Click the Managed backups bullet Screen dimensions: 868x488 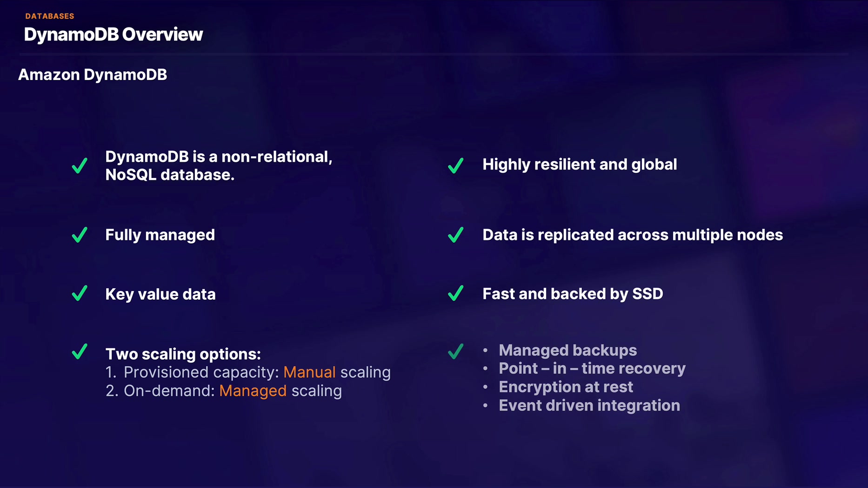(x=568, y=350)
